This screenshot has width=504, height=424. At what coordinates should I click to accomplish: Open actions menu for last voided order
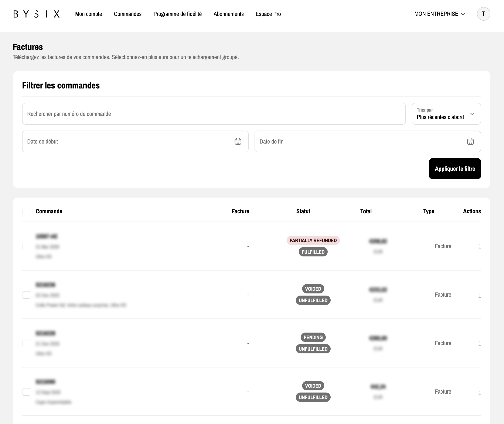tap(480, 392)
